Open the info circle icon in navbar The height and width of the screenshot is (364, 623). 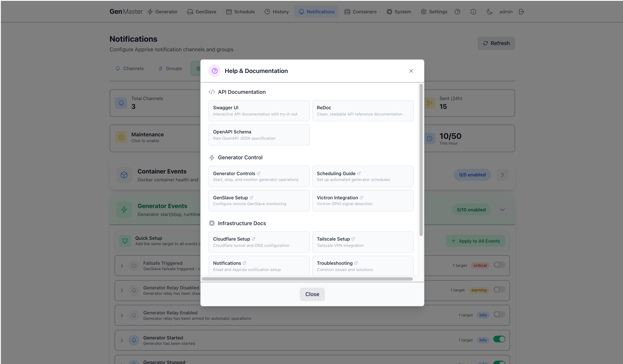tap(473, 12)
